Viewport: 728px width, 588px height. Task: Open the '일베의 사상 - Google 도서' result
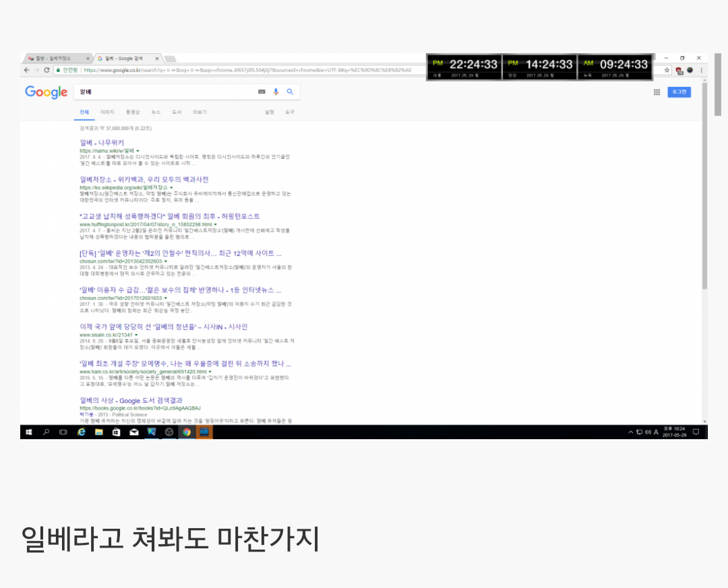(x=131, y=401)
